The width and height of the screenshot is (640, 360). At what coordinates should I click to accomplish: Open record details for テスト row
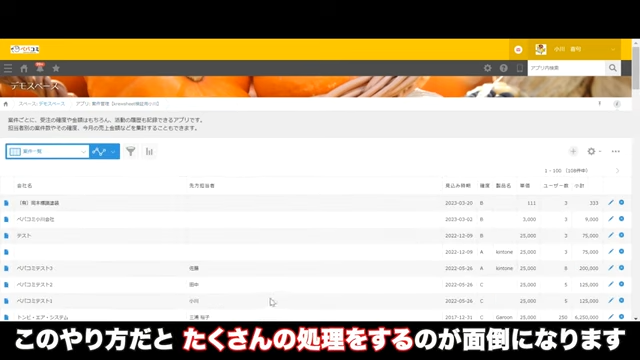tap(6, 236)
